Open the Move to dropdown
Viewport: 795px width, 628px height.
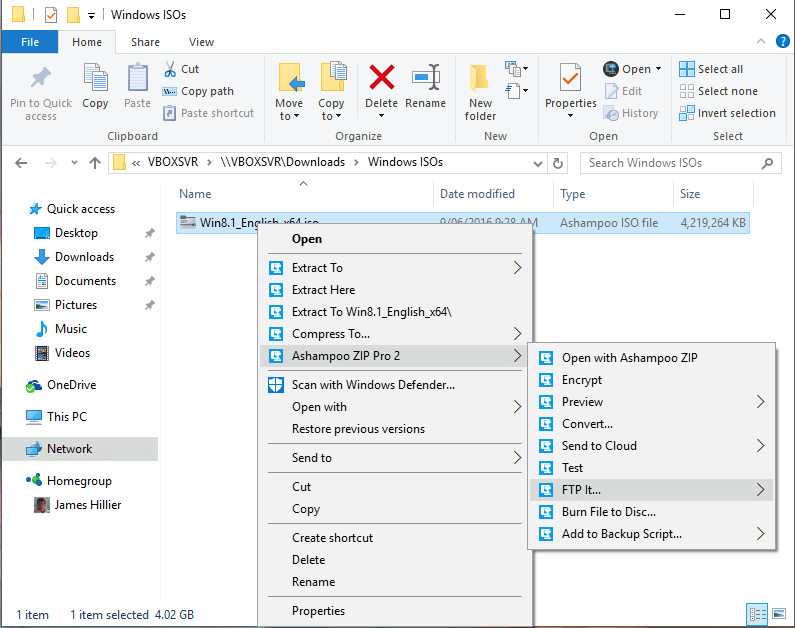(x=289, y=110)
